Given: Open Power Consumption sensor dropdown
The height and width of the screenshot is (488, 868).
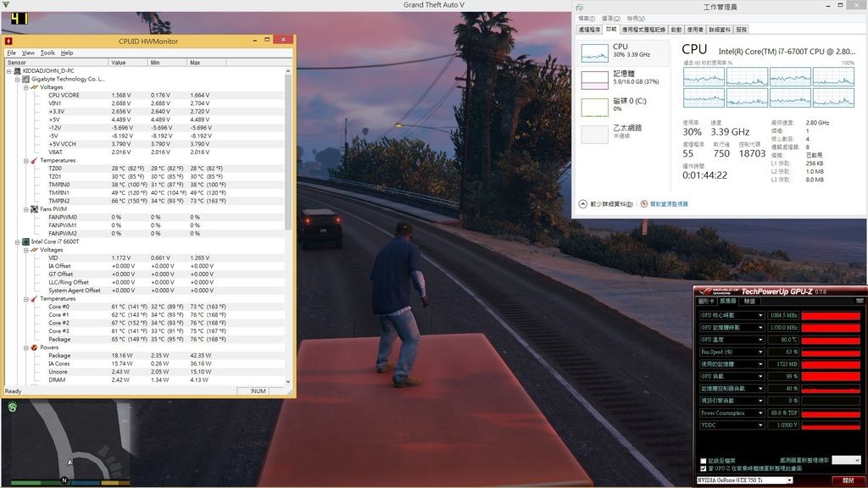Looking at the screenshot, I should [760, 413].
